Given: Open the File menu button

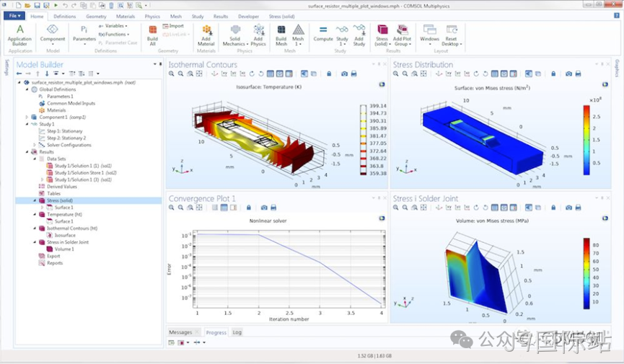Looking at the screenshot, I should pyautogui.click(x=14, y=16).
